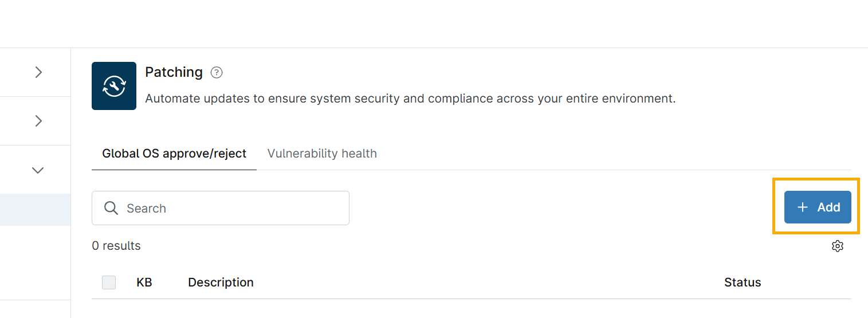This screenshot has width=868, height=318.
Task: Open table settings via the gear icon
Action: pos(838,246)
